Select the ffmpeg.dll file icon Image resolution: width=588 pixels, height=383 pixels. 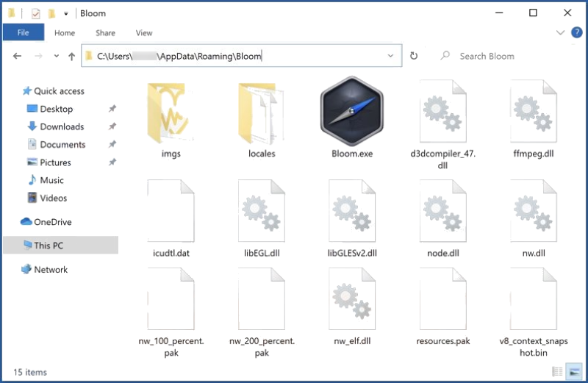point(534,112)
